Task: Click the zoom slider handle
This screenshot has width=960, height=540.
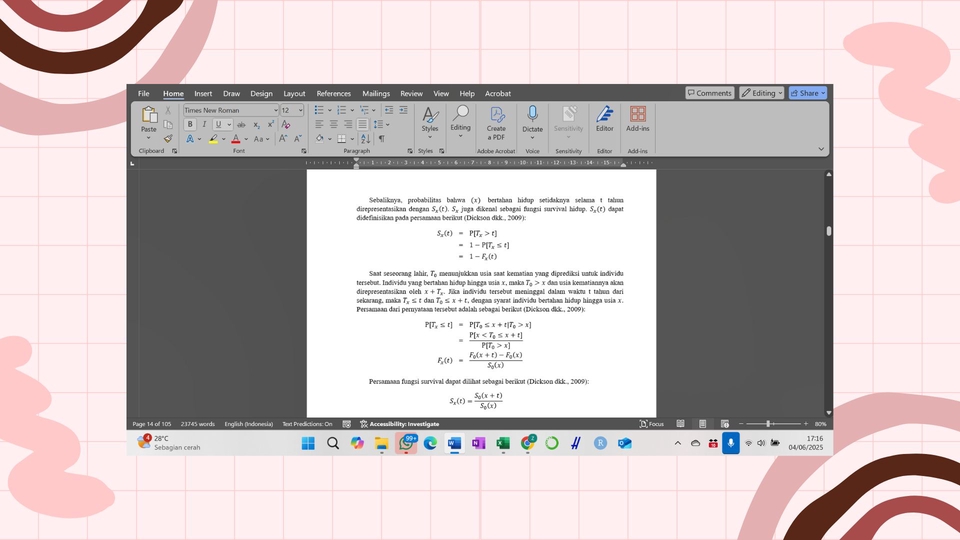Action: point(768,424)
